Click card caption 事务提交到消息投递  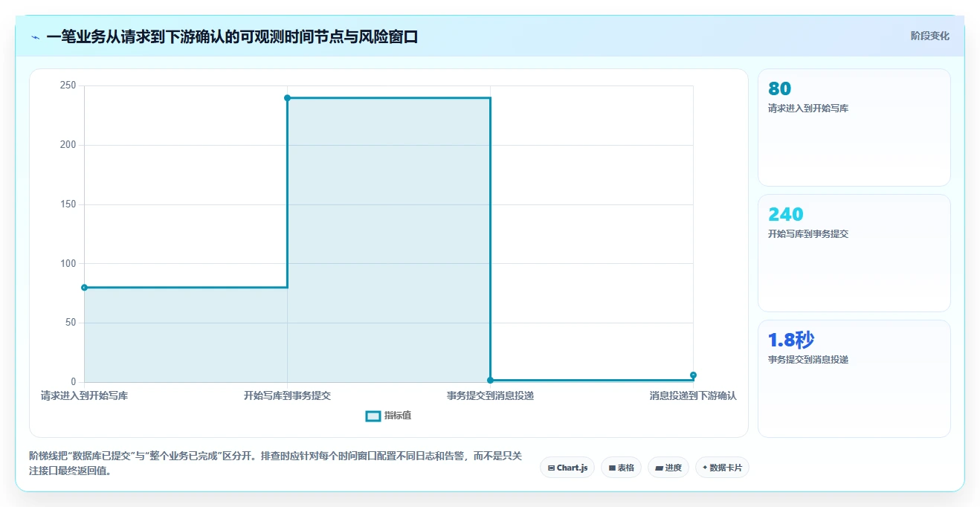click(x=808, y=360)
